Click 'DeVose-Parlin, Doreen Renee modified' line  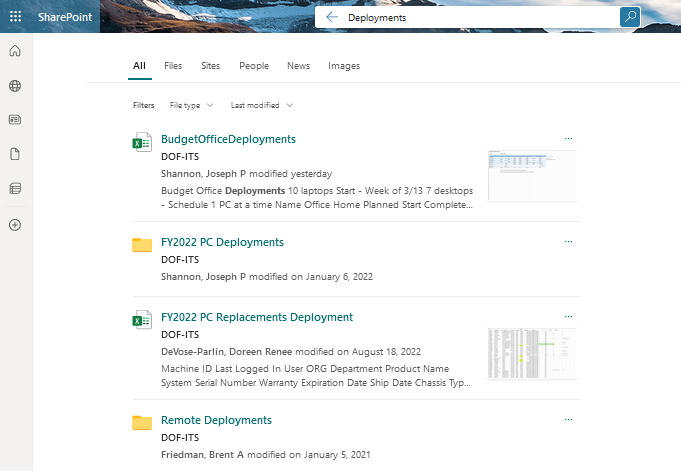pyautogui.click(x=291, y=352)
